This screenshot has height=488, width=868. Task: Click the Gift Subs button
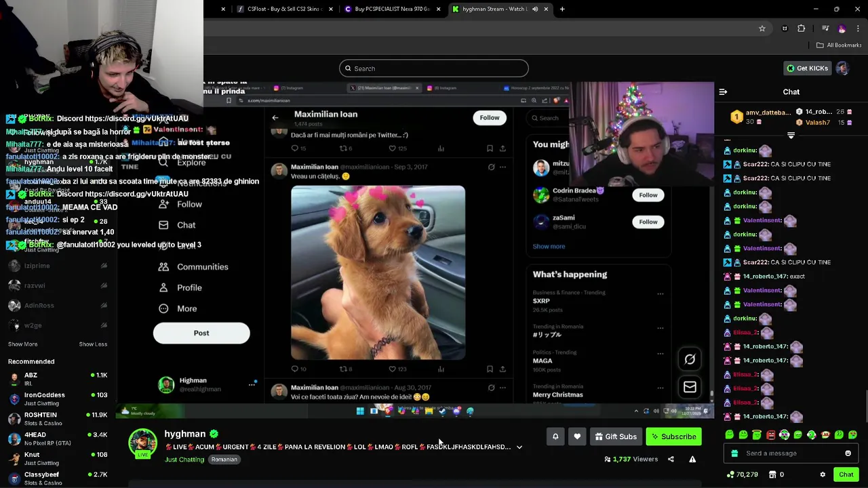(x=616, y=436)
